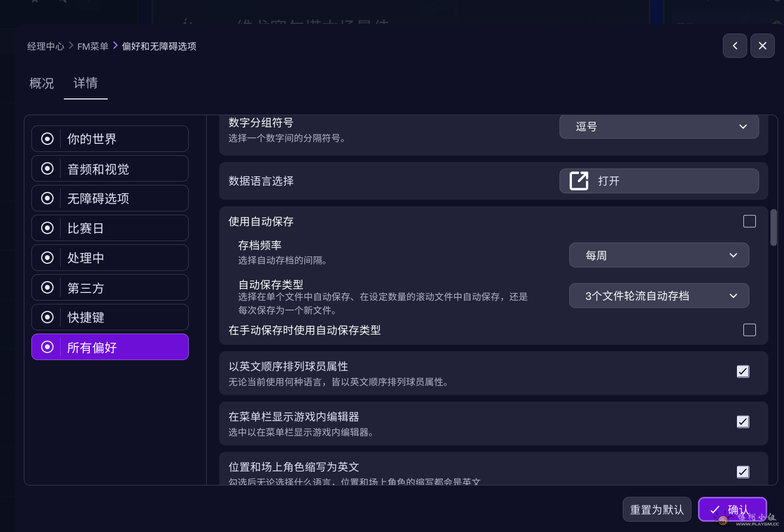Image resolution: width=784 pixels, height=532 pixels.
Task: Click the external-link icon beside 打开
Action: [578, 181]
